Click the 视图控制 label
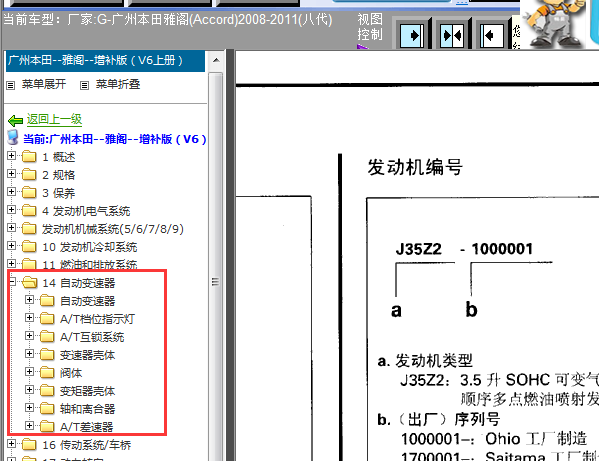Screen dimensions: 599x461 click(370, 27)
